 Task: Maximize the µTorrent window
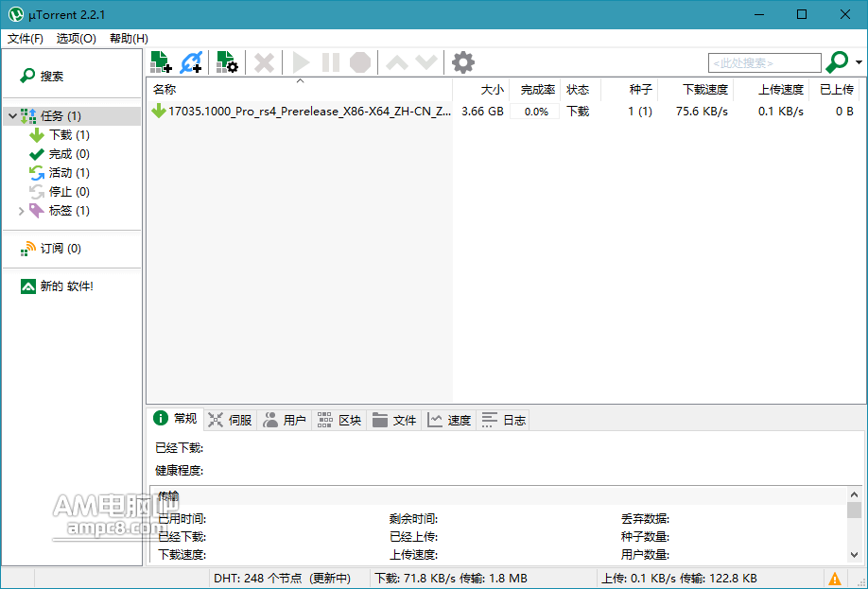coord(802,14)
